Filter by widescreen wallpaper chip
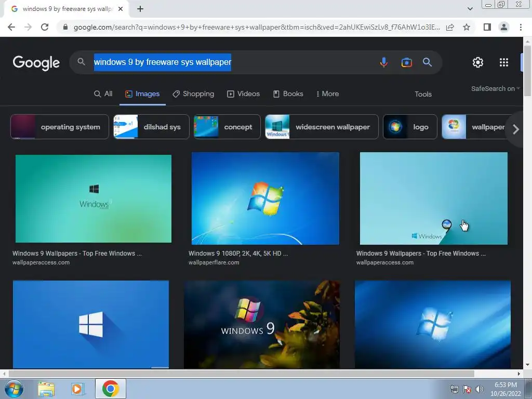This screenshot has width=532, height=399. tap(322, 127)
